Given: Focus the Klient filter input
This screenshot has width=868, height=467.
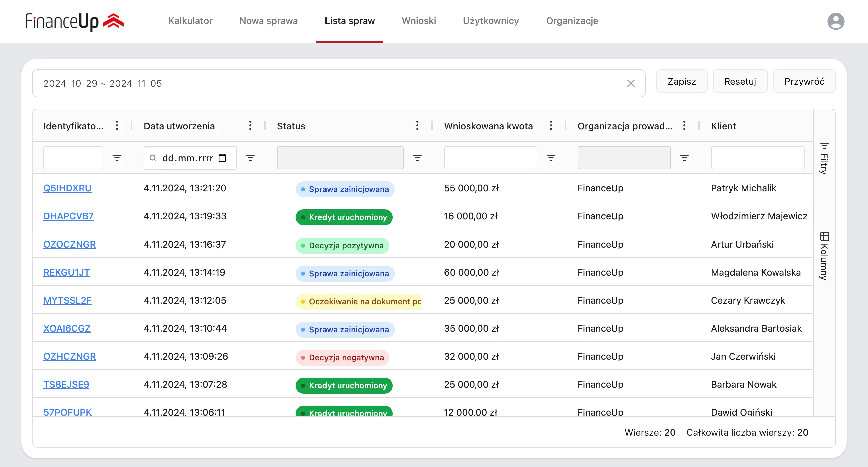Looking at the screenshot, I should tap(757, 157).
